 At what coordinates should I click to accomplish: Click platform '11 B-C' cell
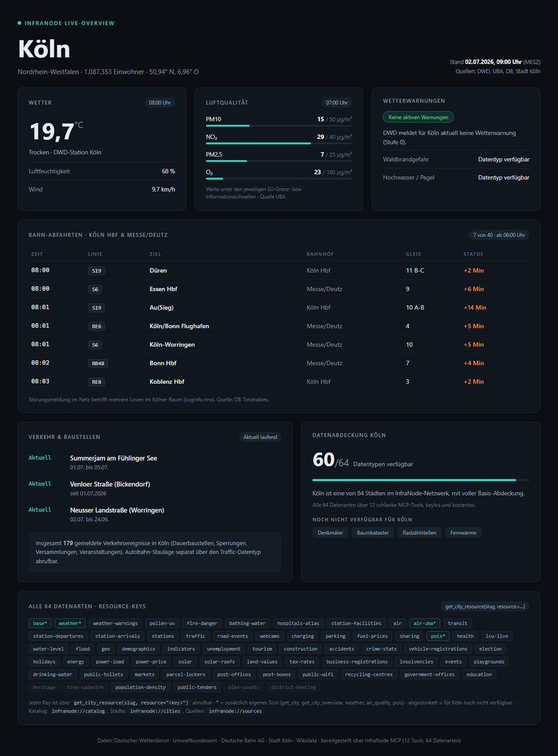click(415, 270)
